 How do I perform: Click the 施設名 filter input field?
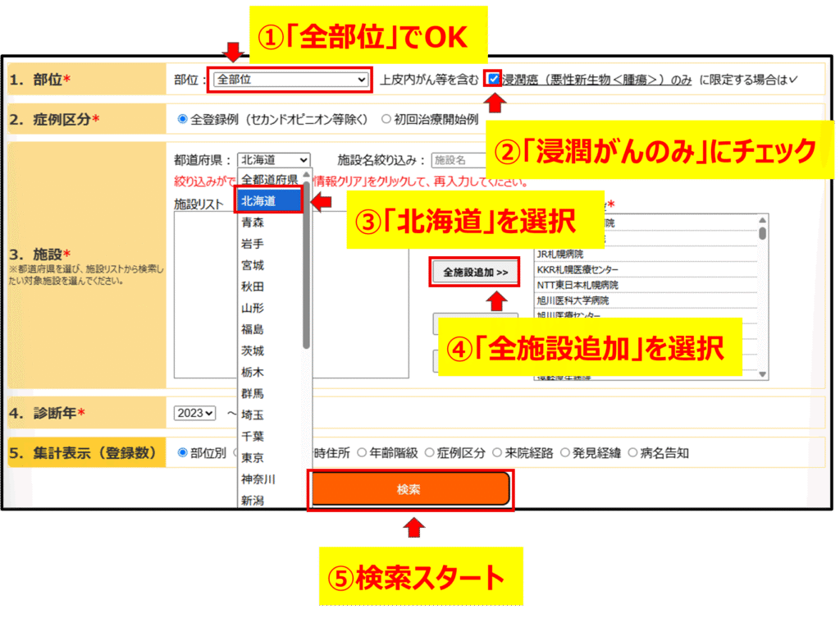click(x=454, y=160)
